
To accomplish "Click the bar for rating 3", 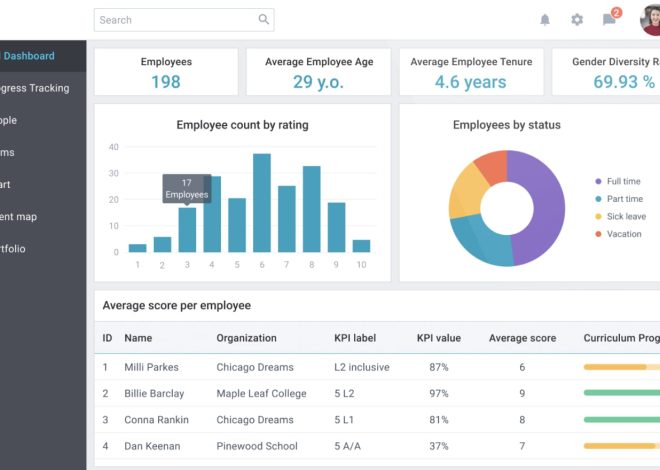I will pyautogui.click(x=187, y=230).
